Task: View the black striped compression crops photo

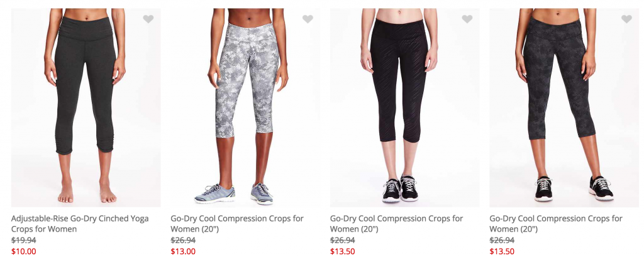Action: [x=404, y=107]
